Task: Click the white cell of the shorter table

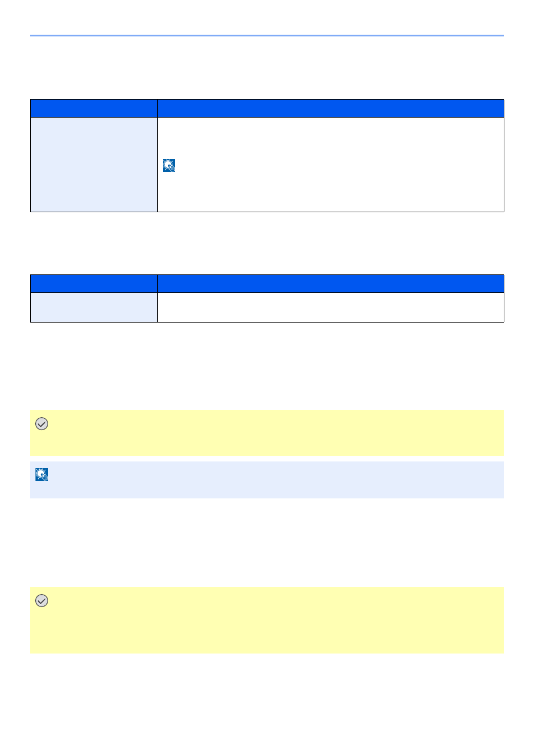Action: pos(331,307)
